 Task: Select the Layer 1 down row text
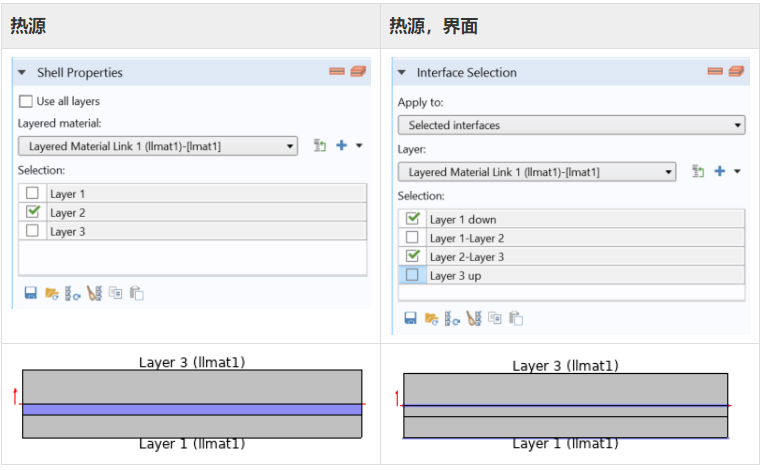(x=463, y=220)
